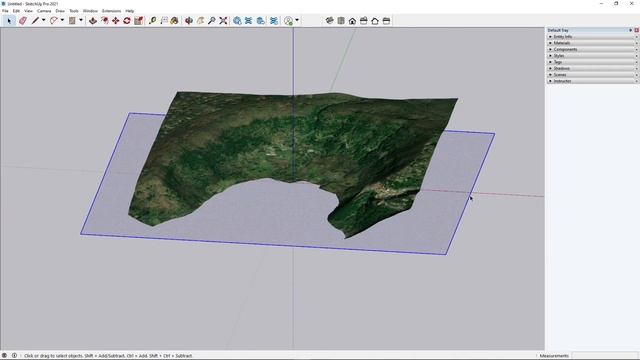The width and height of the screenshot is (640, 360).
Task: Expand the Shadows panel
Action: pyautogui.click(x=593, y=68)
